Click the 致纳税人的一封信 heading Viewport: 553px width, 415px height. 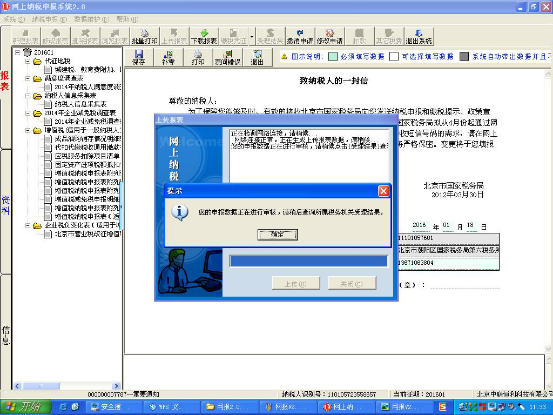coord(333,81)
